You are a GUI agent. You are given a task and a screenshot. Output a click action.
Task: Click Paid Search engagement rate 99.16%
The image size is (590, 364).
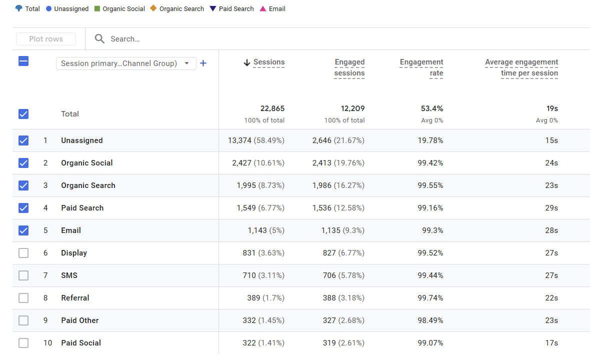pos(430,208)
